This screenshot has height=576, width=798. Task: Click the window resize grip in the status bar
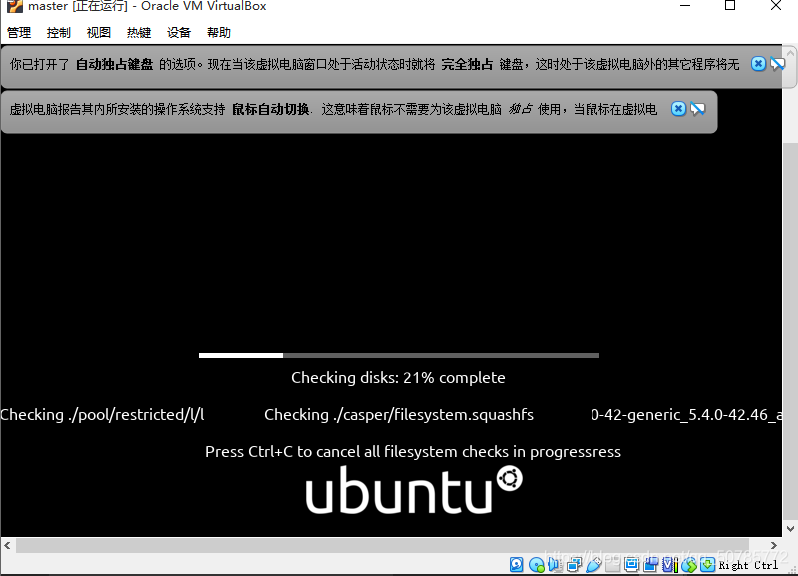tap(791, 569)
